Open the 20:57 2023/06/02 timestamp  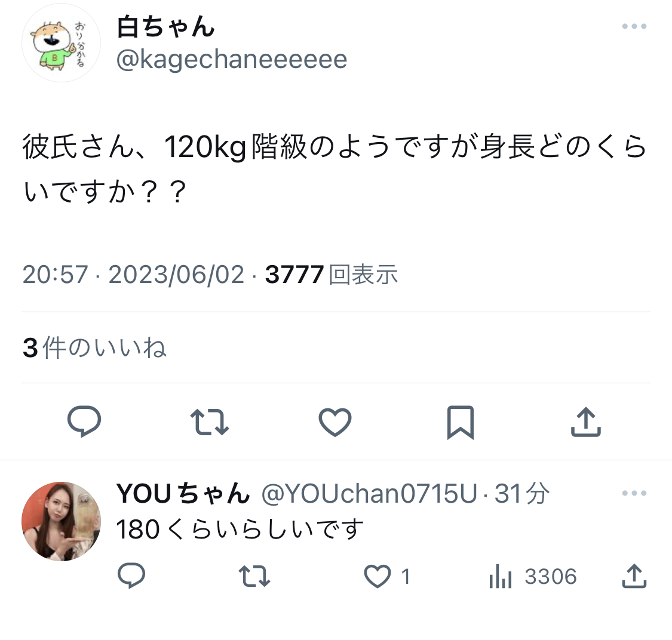coord(133,274)
